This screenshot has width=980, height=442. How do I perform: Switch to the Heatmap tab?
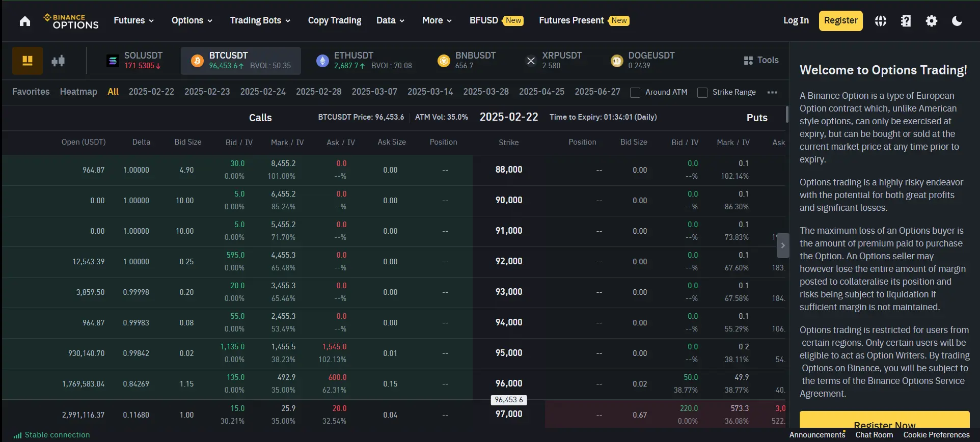tap(78, 92)
